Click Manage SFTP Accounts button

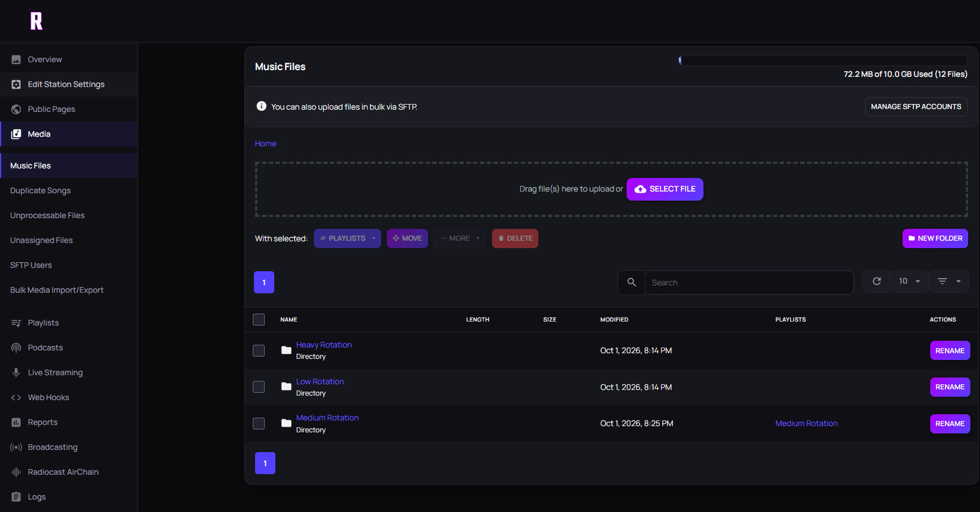point(916,107)
